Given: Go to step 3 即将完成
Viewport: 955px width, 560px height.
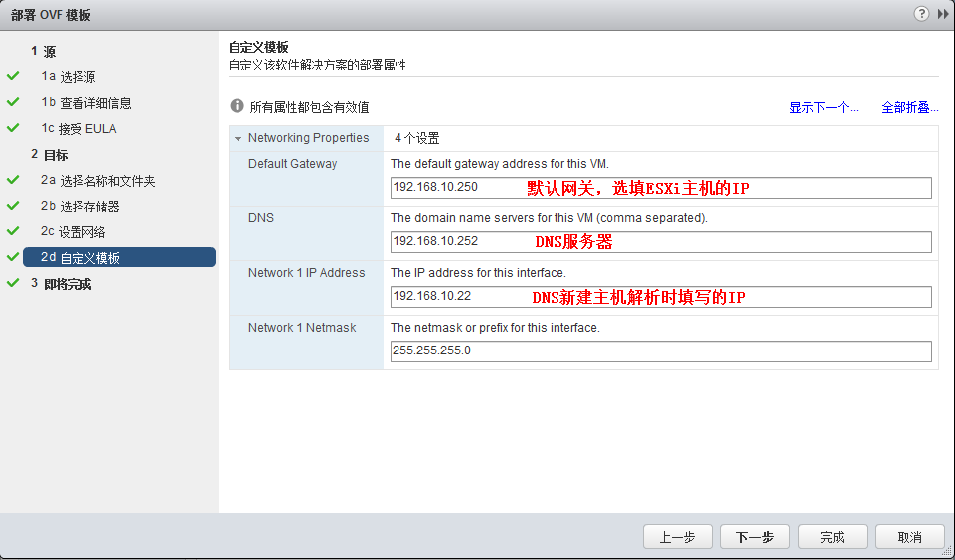Looking at the screenshot, I should coord(61,284).
